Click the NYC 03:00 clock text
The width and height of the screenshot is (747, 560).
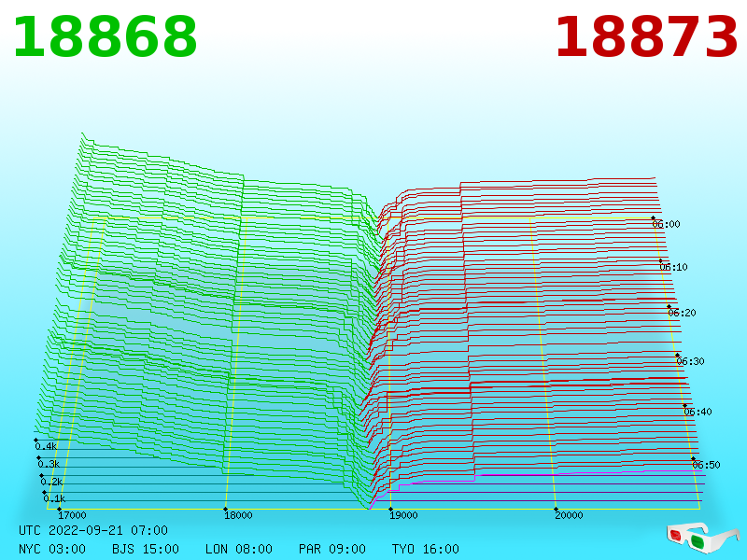click(52, 549)
